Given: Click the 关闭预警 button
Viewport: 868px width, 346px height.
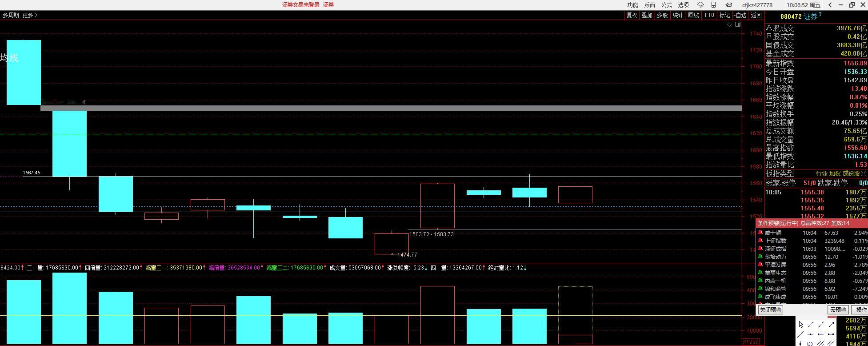Looking at the screenshot, I should point(771,310).
